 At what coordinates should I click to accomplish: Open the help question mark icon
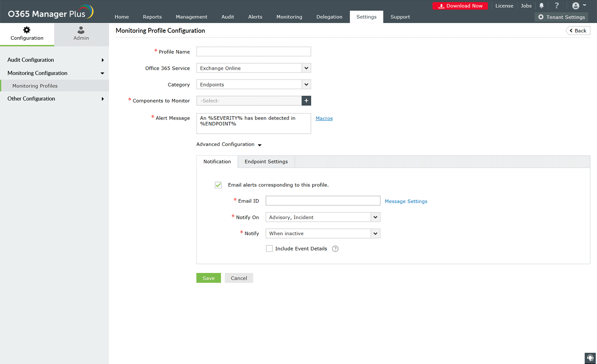557,6
